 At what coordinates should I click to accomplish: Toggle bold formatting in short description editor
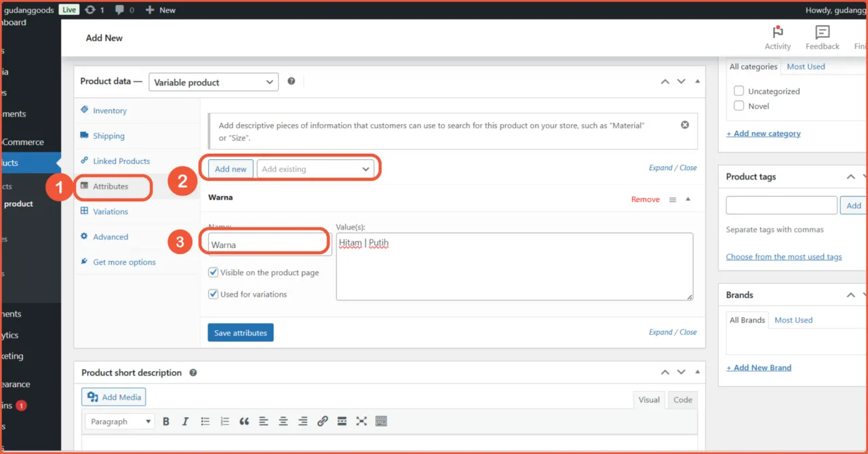pyautogui.click(x=166, y=421)
